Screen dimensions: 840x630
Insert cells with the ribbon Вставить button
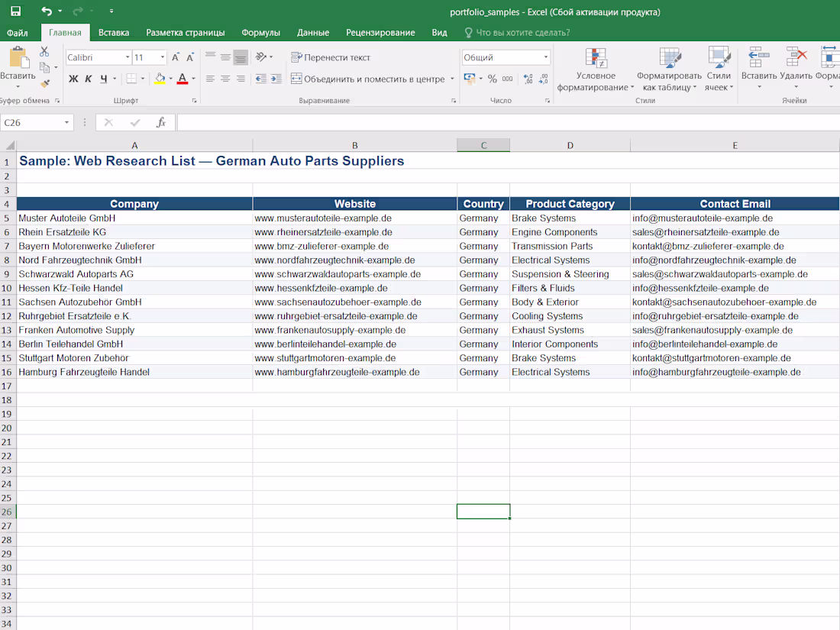point(758,69)
